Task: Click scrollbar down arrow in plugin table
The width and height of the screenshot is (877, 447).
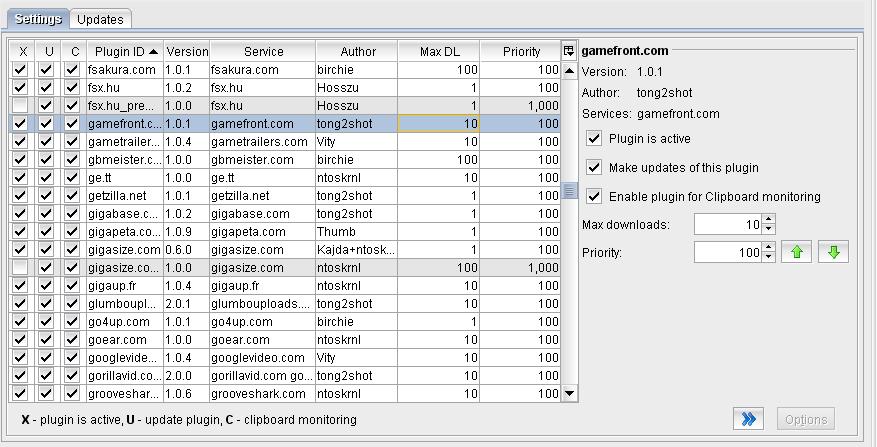Action: click(569, 394)
